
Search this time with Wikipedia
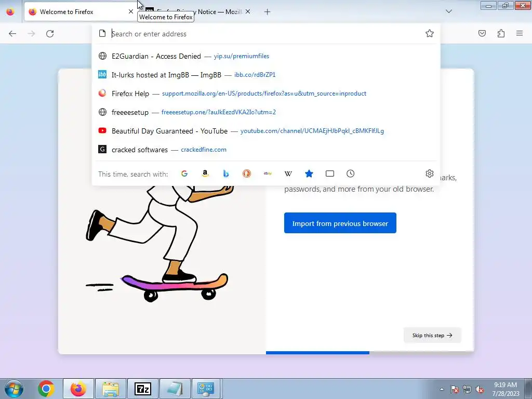coord(288,174)
